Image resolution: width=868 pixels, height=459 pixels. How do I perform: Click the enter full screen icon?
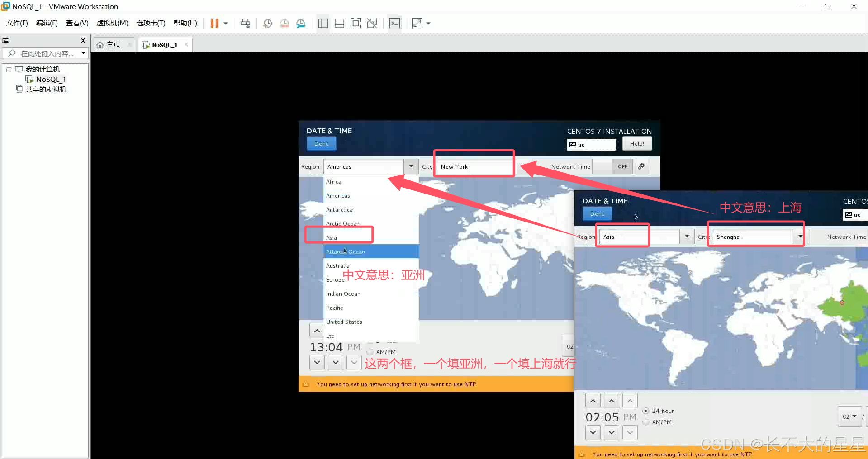(x=356, y=24)
